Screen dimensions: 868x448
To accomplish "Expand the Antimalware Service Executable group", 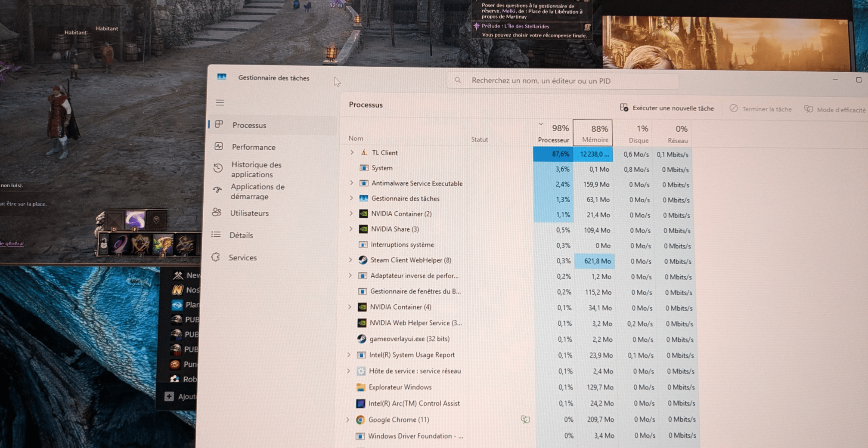I will point(351,183).
